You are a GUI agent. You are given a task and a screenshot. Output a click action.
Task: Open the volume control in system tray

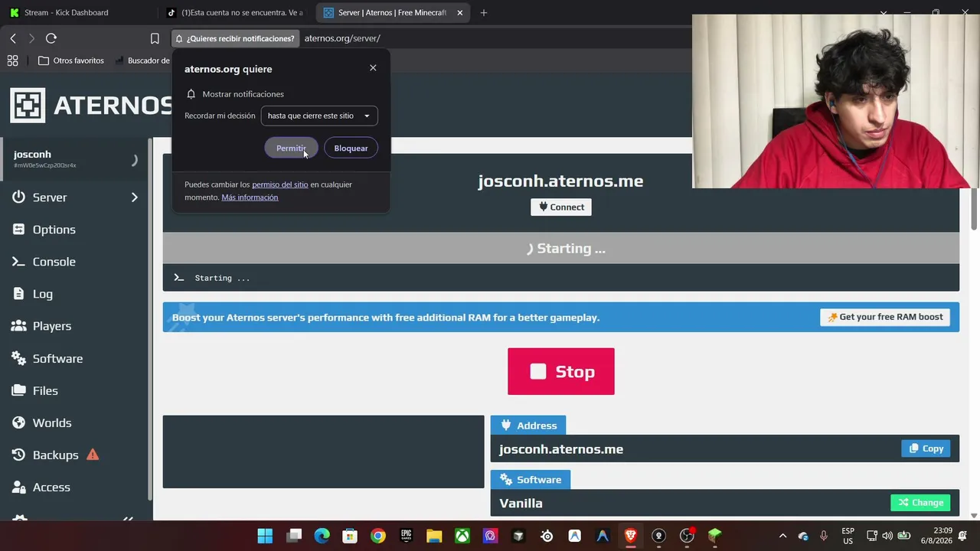(887, 536)
